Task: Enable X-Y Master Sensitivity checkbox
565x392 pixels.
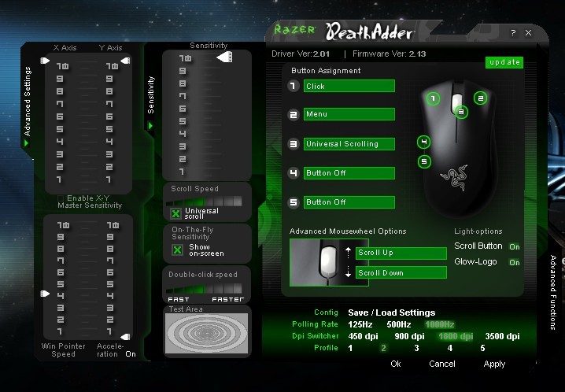Action: tap(61, 198)
